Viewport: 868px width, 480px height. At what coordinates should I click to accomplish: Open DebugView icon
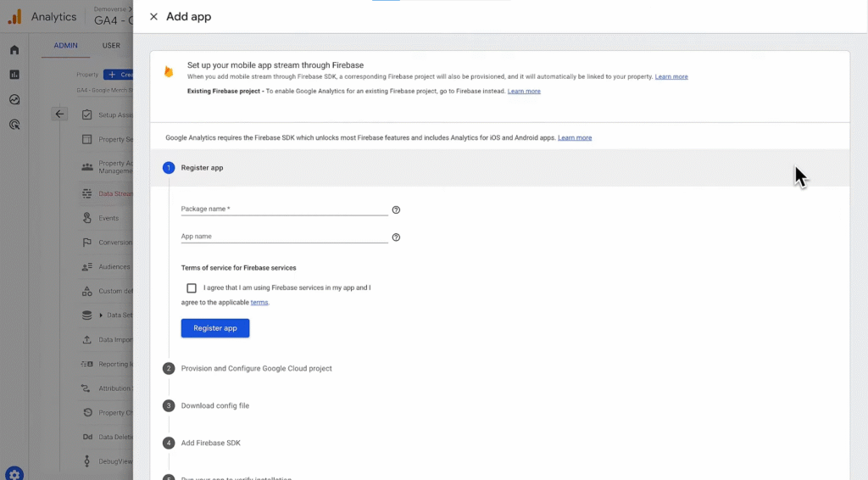click(x=87, y=461)
